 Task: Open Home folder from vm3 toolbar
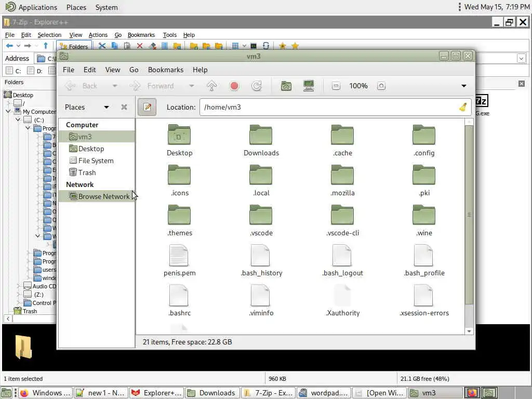pyautogui.click(x=286, y=86)
